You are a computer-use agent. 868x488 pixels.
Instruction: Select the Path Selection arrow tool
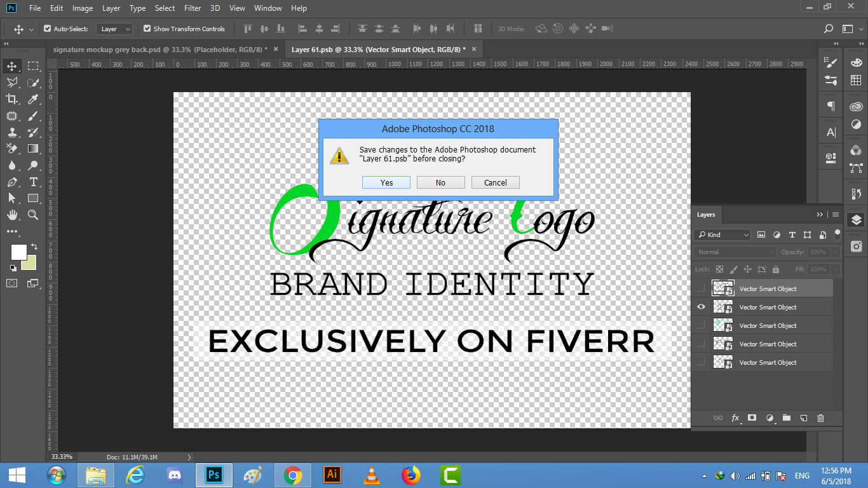(12, 198)
